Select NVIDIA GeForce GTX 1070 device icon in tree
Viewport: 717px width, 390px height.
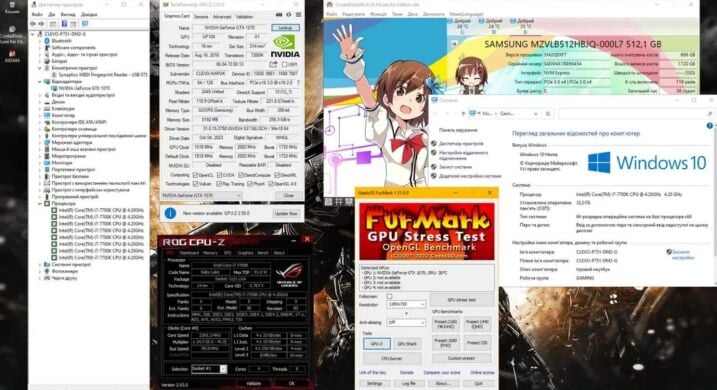point(54,88)
